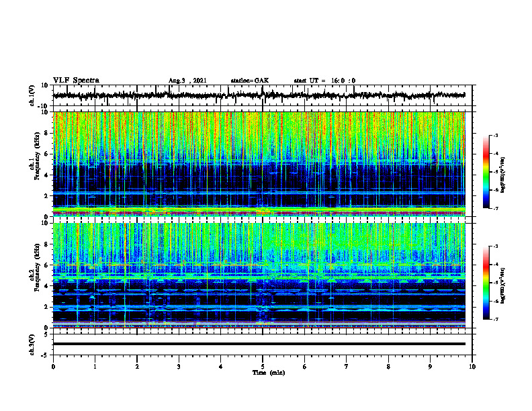Click the "-3" label on upper color bar
Screen dimensions: 532x411
tap(495, 135)
